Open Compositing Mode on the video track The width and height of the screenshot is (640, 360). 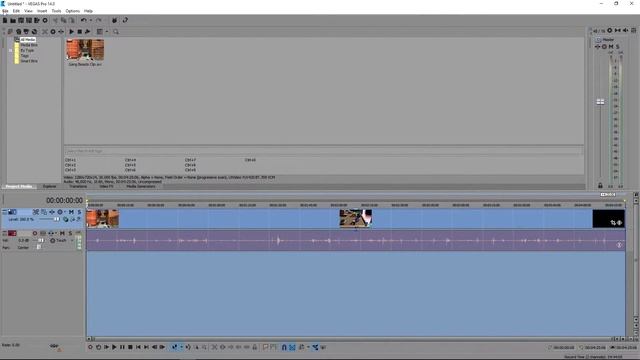tap(65, 219)
